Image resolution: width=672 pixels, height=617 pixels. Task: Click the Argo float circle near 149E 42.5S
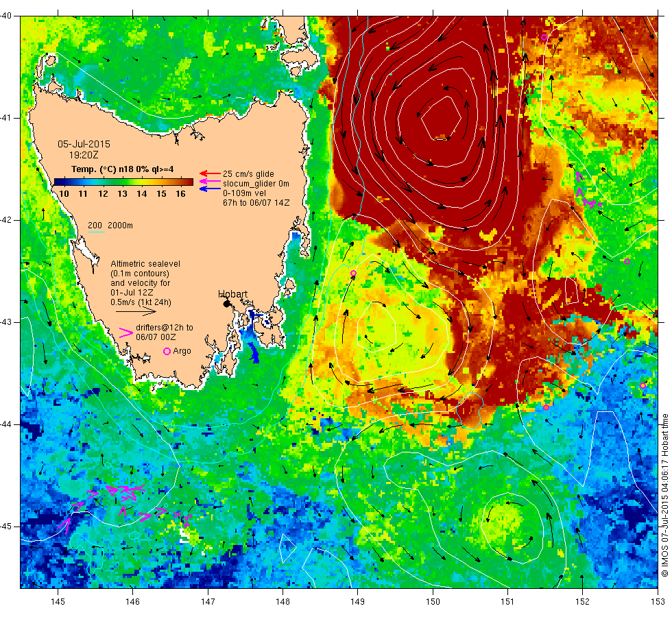pyautogui.click(x=354, y=274)
